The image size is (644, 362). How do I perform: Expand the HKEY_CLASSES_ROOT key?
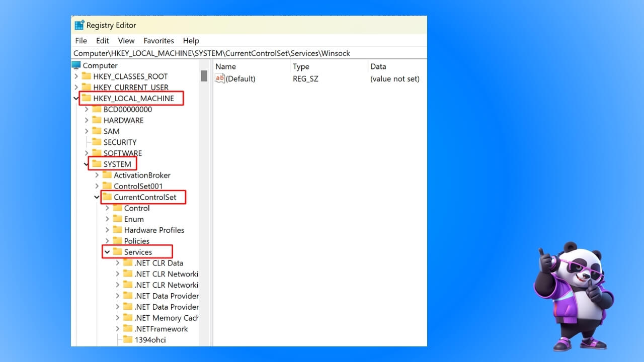[x=76, y=76]
